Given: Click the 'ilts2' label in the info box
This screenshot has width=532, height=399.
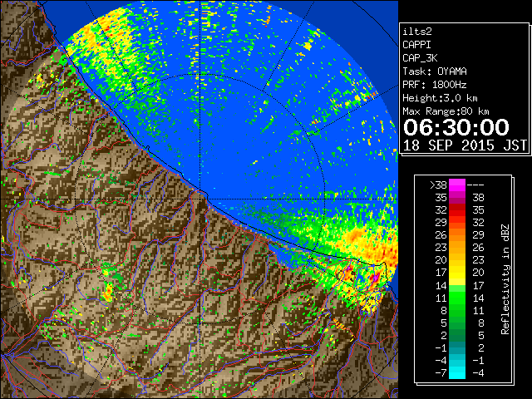Looking at the screenshot, I should [417, 32].
